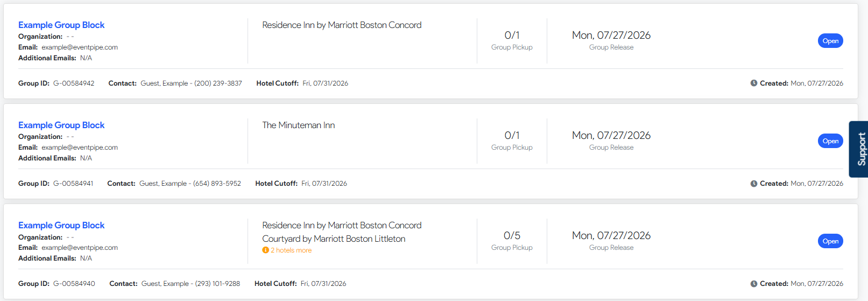Click the contact phone (654) 893-5952
This screenshot has width=868, height=301.
[x=217, y=184]
